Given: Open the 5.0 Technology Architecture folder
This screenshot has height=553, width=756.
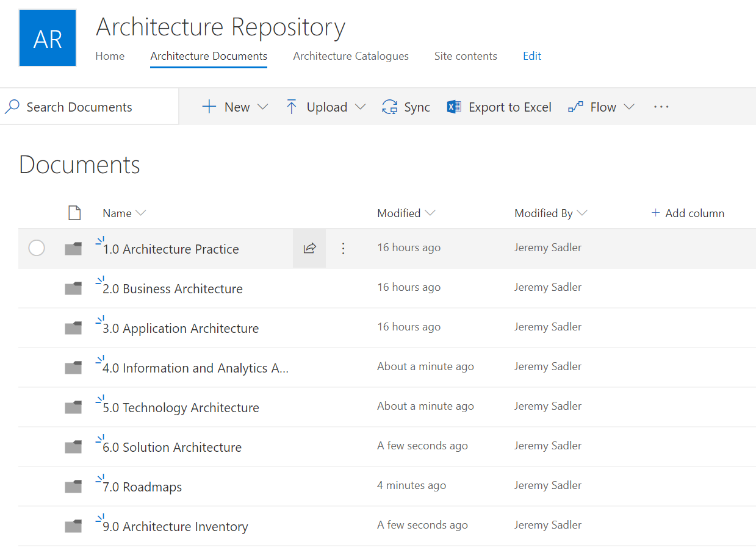Looking at the screenshot, I should (x=181, y=407).
